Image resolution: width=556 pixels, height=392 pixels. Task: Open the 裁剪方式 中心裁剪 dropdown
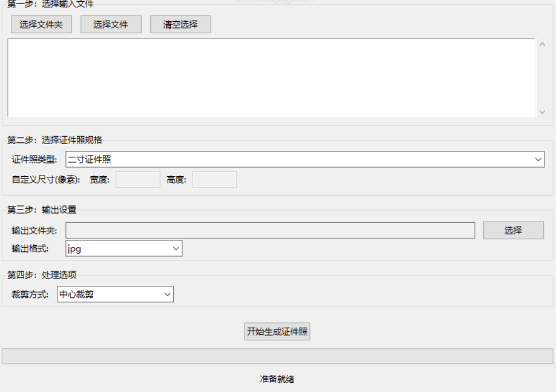click(x=115, y=294)
